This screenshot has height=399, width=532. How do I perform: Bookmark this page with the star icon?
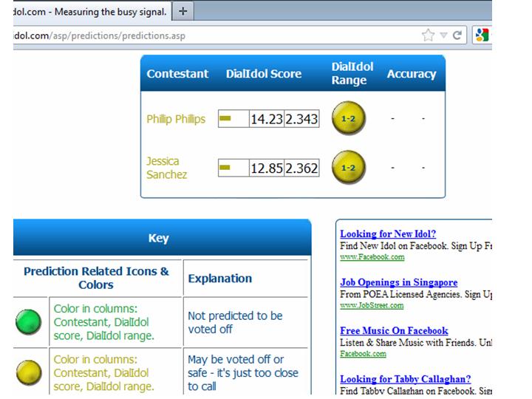tap(428, 35)
